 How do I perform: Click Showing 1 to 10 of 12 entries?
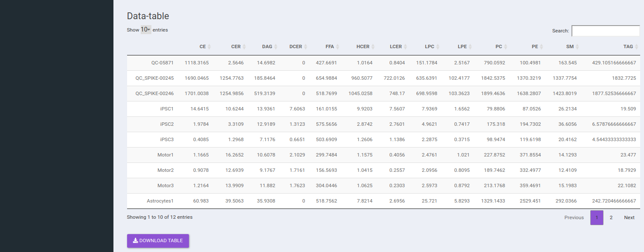[x=160, y=217]
